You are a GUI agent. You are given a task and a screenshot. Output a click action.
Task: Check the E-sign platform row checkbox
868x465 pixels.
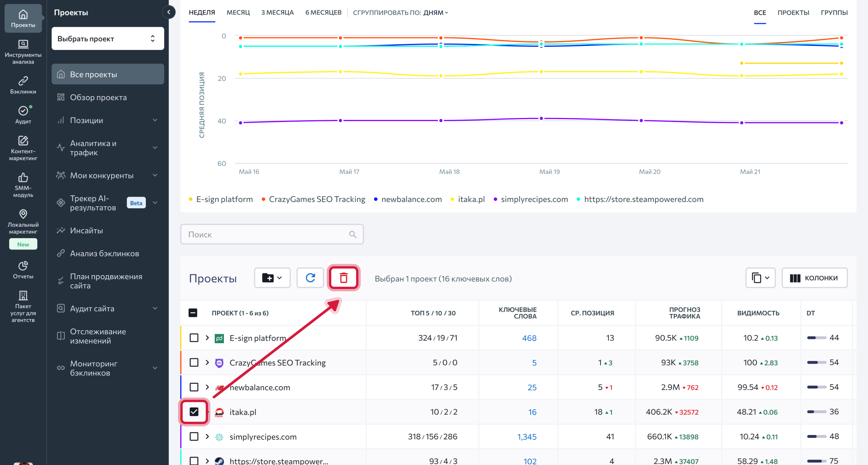[x=194, y=337]
